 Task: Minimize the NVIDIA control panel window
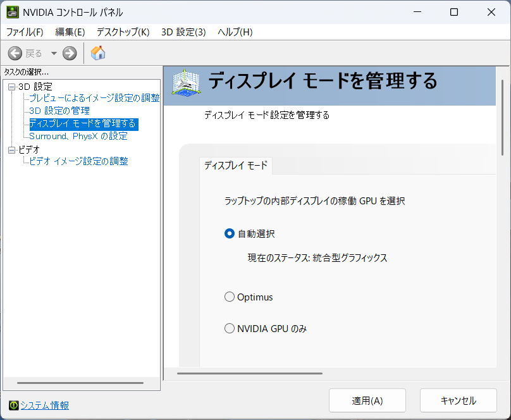pyautogui.click(x=417, y=12)
